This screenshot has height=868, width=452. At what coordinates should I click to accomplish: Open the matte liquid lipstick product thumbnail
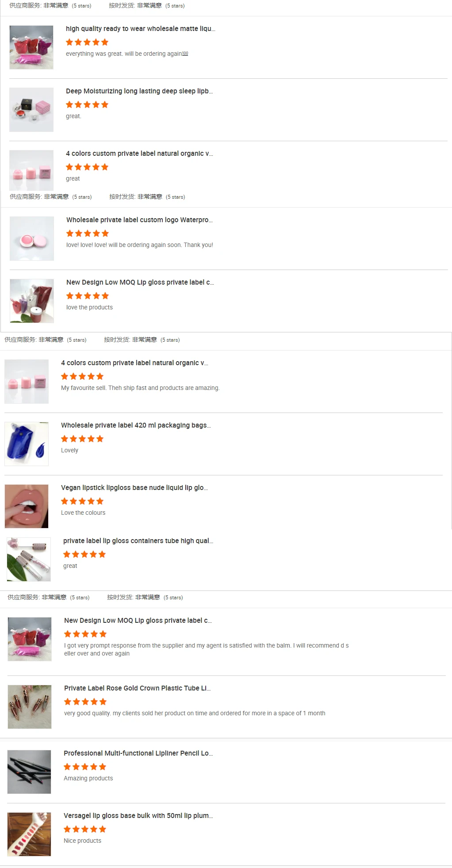point(31,47)
